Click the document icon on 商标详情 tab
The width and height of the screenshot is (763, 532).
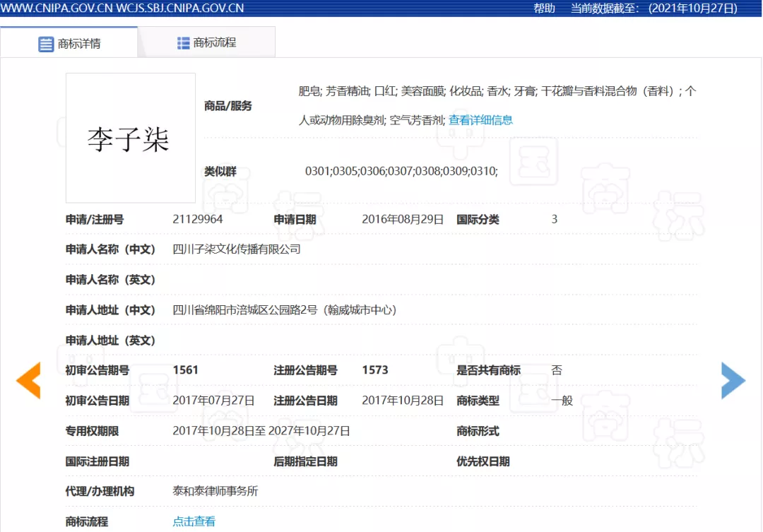46,42
